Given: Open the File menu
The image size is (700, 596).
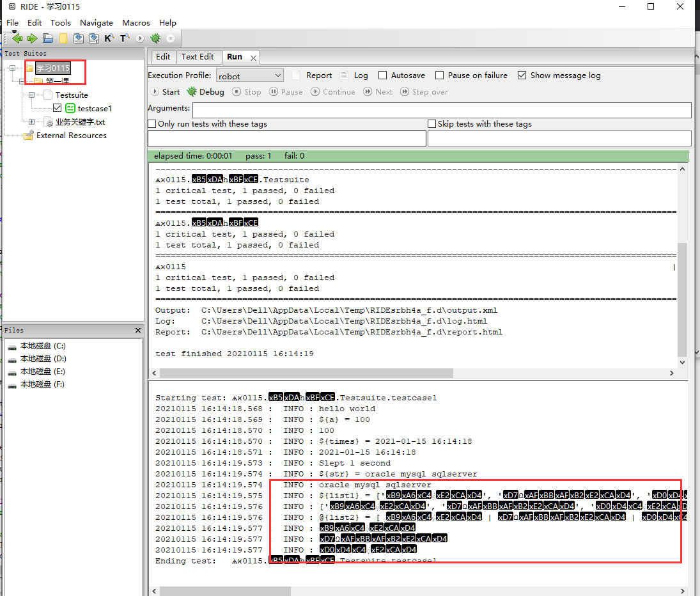Looking at the screenshot, I should pyautogui.click(x=13, y=23).
